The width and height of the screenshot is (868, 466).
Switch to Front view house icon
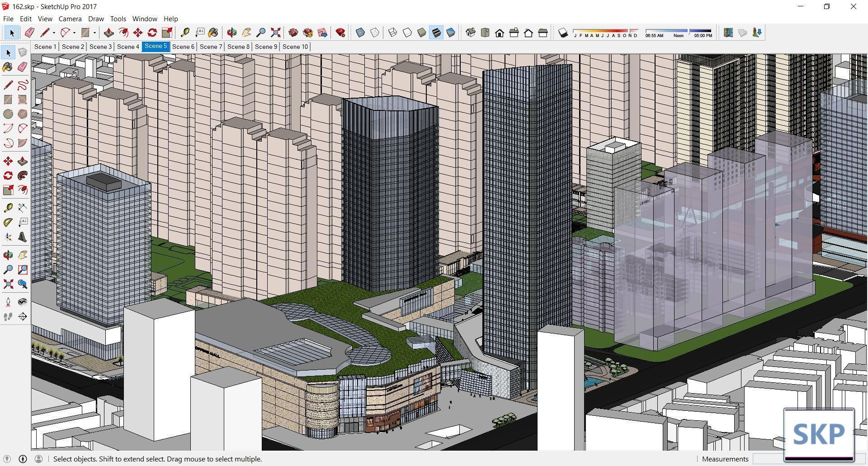click(x=500, y=33)
